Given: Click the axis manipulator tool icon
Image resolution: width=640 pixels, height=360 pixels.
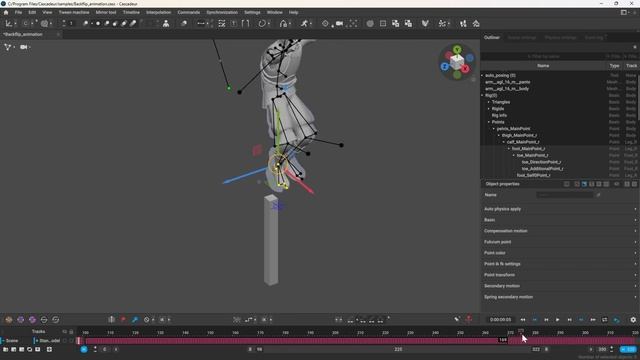Looking at the screenshot, I should coord(9,24).
